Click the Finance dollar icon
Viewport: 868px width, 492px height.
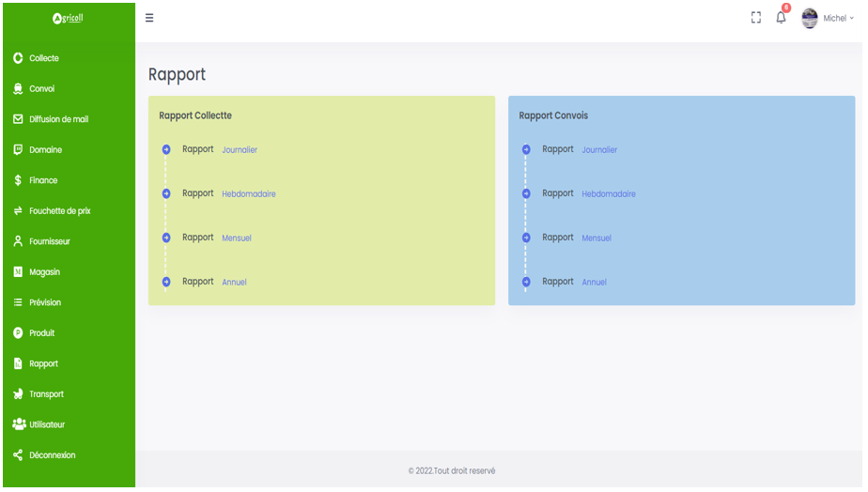[18, 180]
